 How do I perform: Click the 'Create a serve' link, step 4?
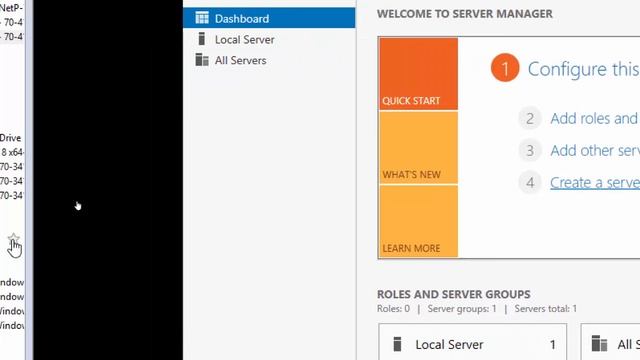(595, 182)
